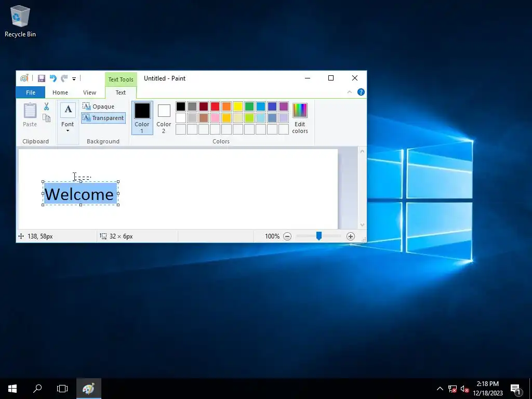Set text background to Opaque
532x399 pixels.
tap(99, 107)
